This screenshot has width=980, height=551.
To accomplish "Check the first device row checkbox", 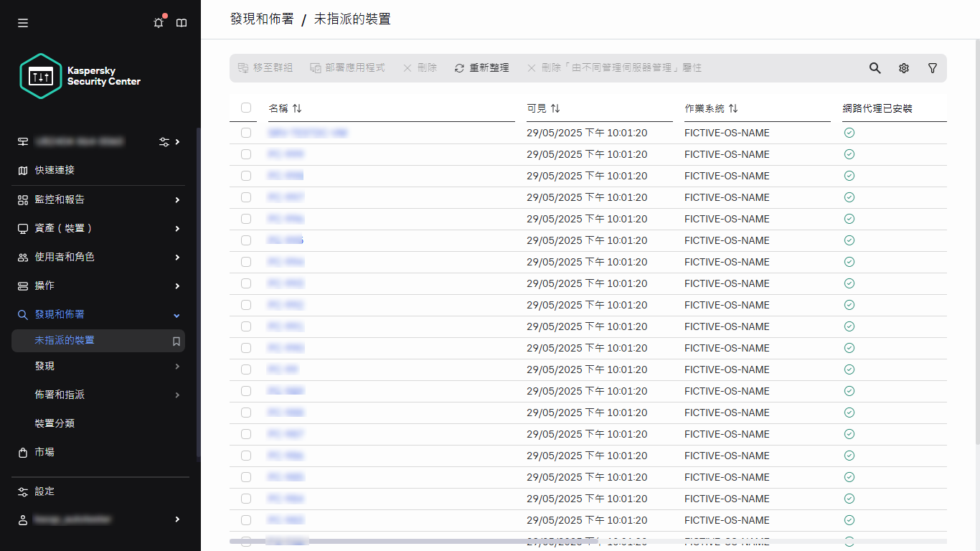I will point(246,133).
